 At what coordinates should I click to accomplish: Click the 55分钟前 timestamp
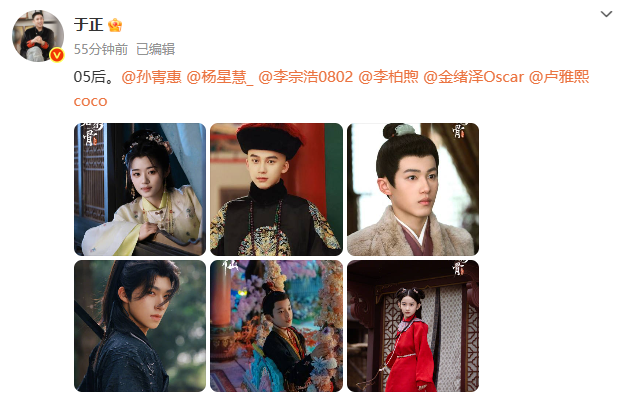(101, 49)
